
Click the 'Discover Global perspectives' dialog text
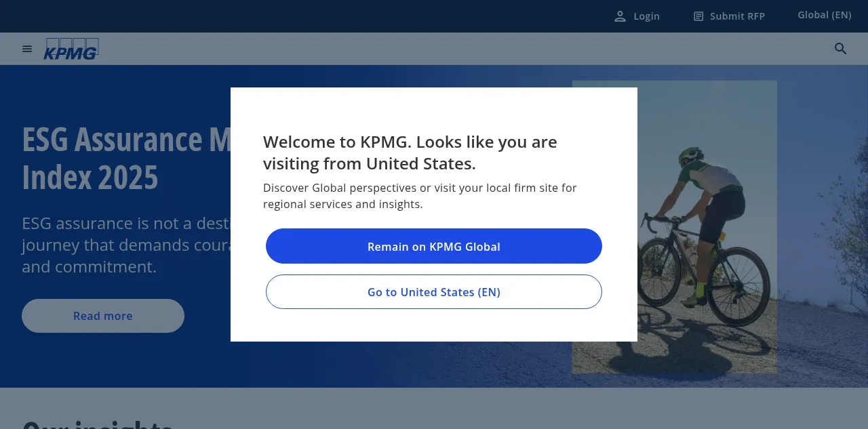coord(420,196)
